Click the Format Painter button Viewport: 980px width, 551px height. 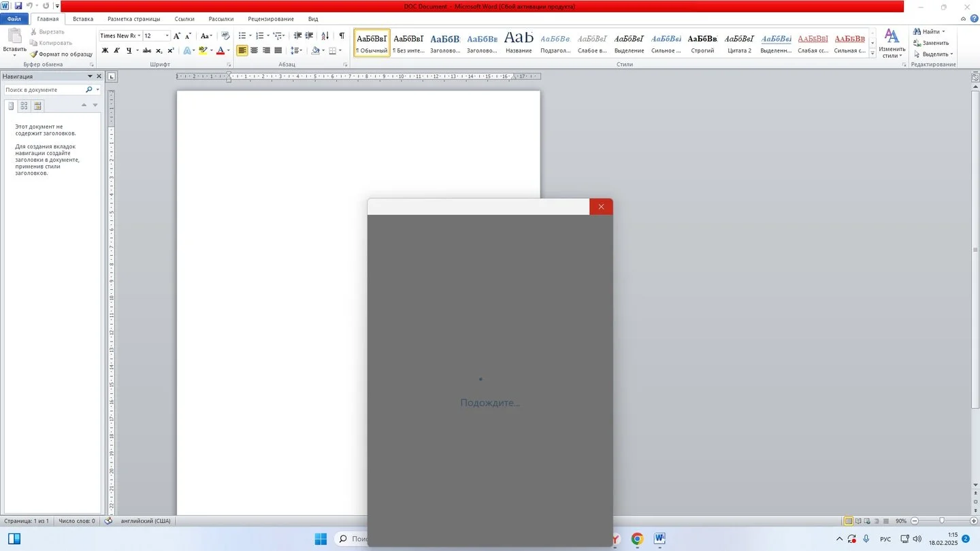[x=61, y=54]
